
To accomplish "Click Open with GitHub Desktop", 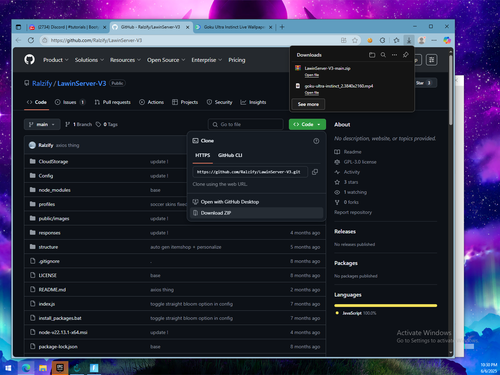I will 256,202.
